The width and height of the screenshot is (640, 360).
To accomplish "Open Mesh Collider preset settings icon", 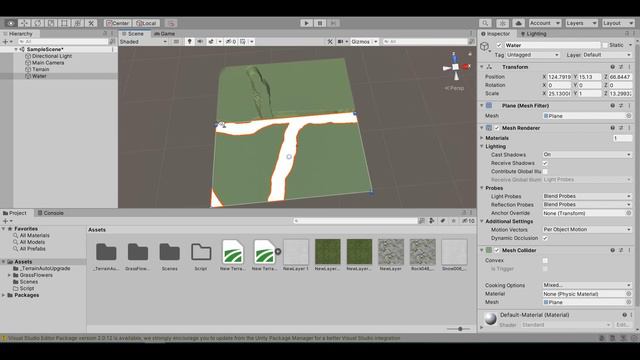I will tap(621, 250).
